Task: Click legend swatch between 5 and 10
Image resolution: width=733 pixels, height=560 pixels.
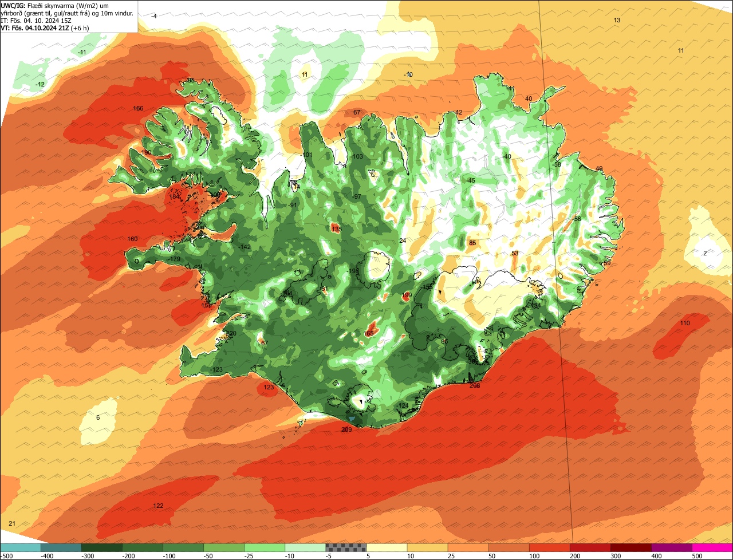Action: point(387,547)
